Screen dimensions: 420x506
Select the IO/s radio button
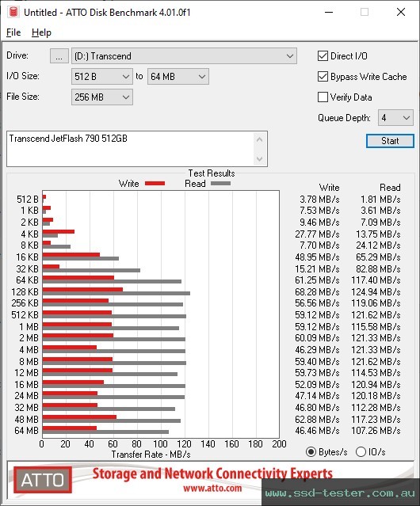pos(361,452)
